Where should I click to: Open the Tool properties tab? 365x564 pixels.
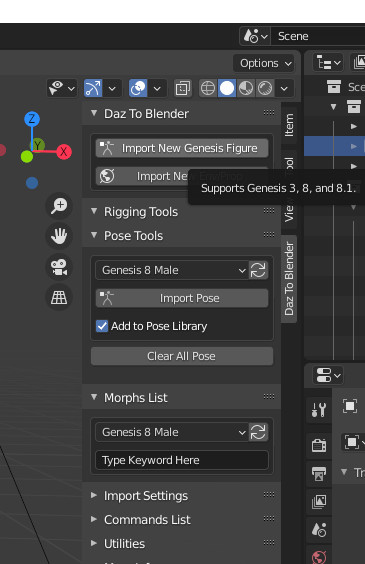[319, 409]
